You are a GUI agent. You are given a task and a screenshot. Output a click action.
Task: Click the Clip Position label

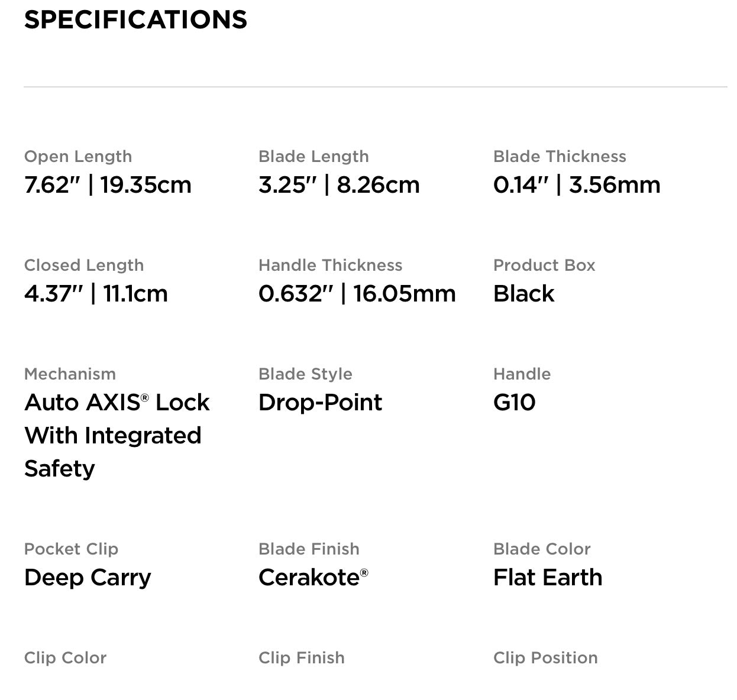[545, 658]
